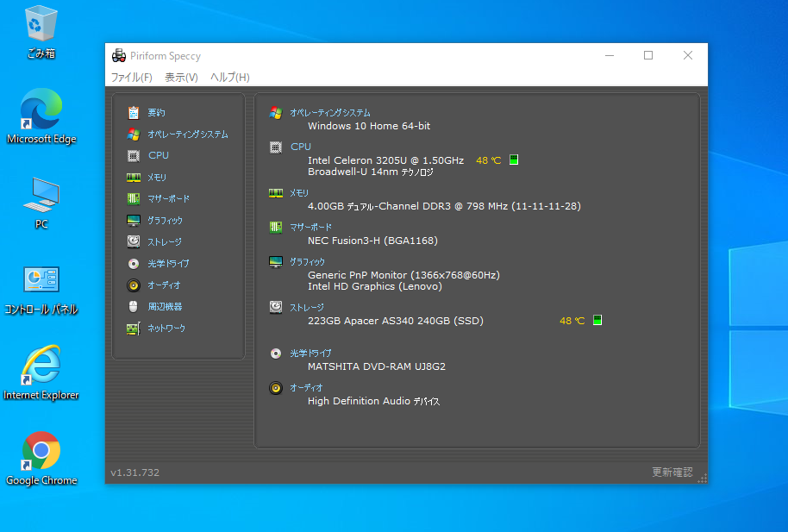Select the オーディオ speaker icon in sidebar
This screenshot has height=532, width=788.
[x=133, y=285]
